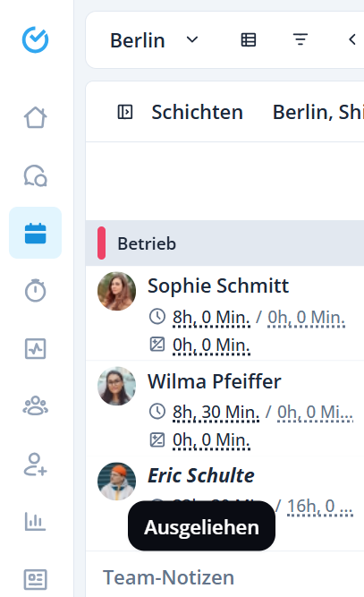Open the chat search icon in sidebar
Screen dimensions: 364x597
coord(36,175)
